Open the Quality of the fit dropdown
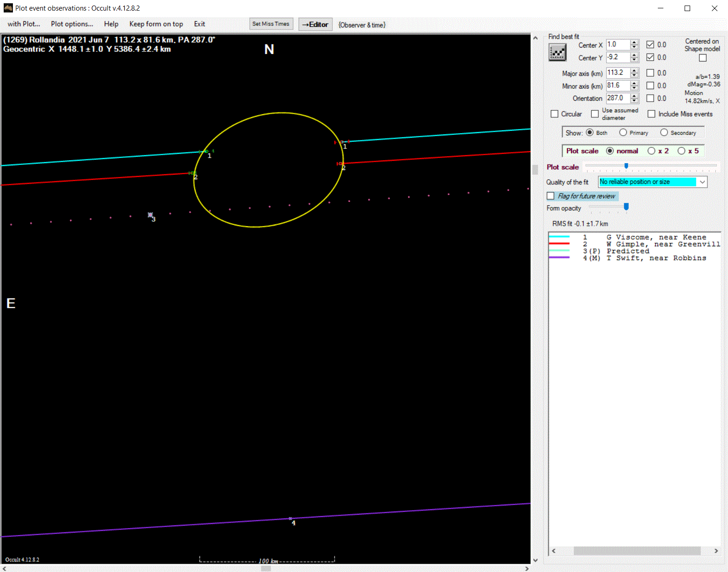728x572 pixels. tap(702, 182)
